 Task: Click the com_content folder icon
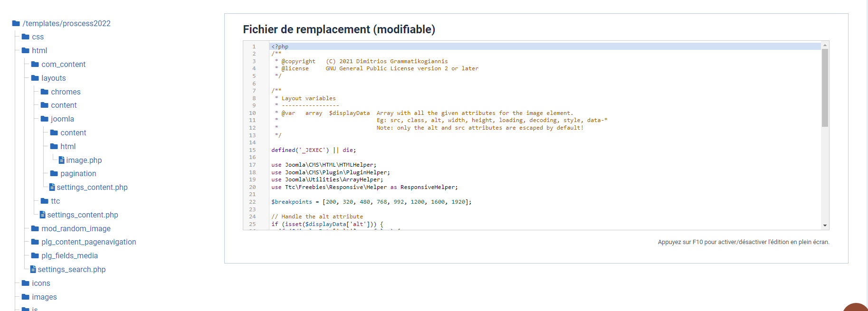[35, 64]
